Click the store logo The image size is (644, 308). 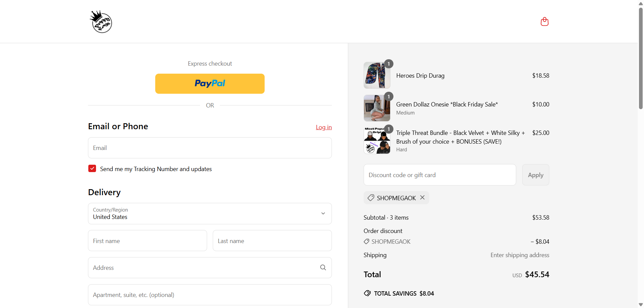[101, 21]
